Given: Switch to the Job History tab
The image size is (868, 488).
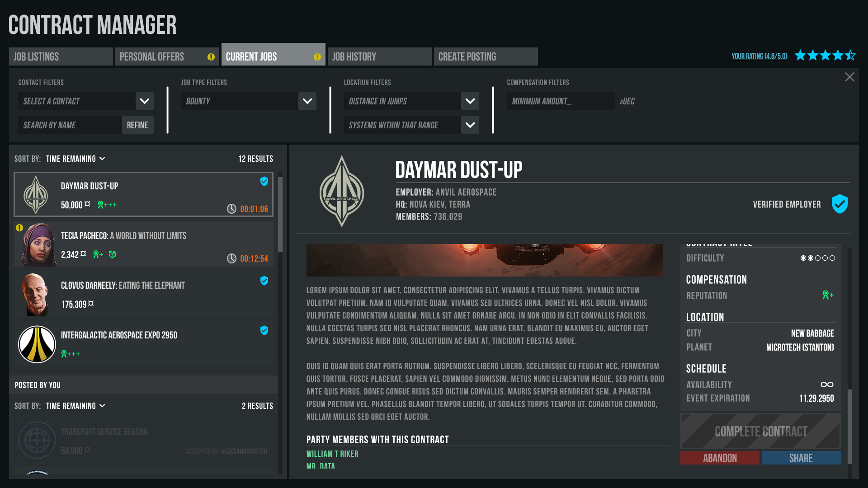Looking at the screenshot, I should [379, 57].
